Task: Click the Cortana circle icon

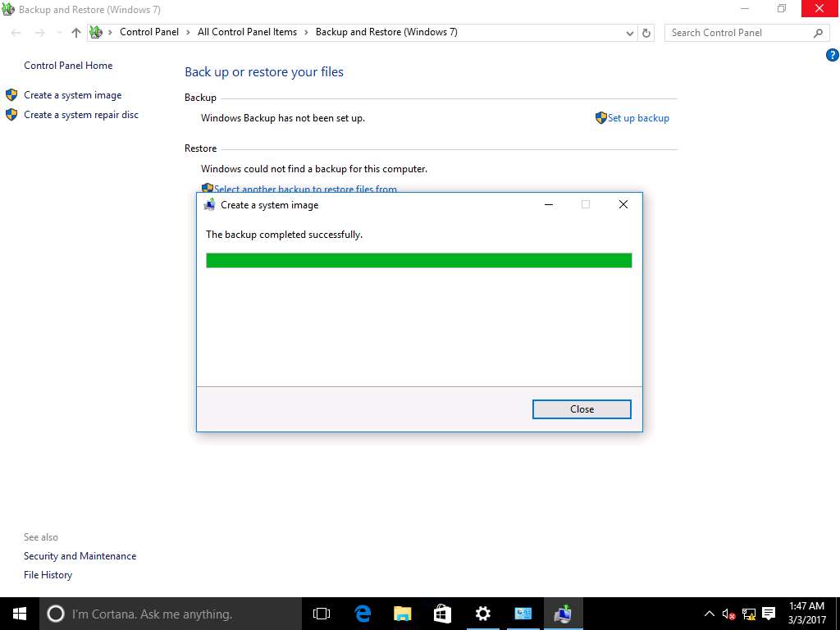Action: pyautogui.click(x=55, y=614)
